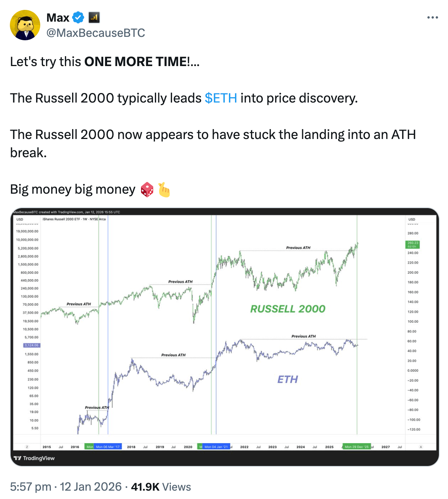Open the @MaxBecauseBTC profile handle
Screen dimensions: 448x499
click(96, 33)
